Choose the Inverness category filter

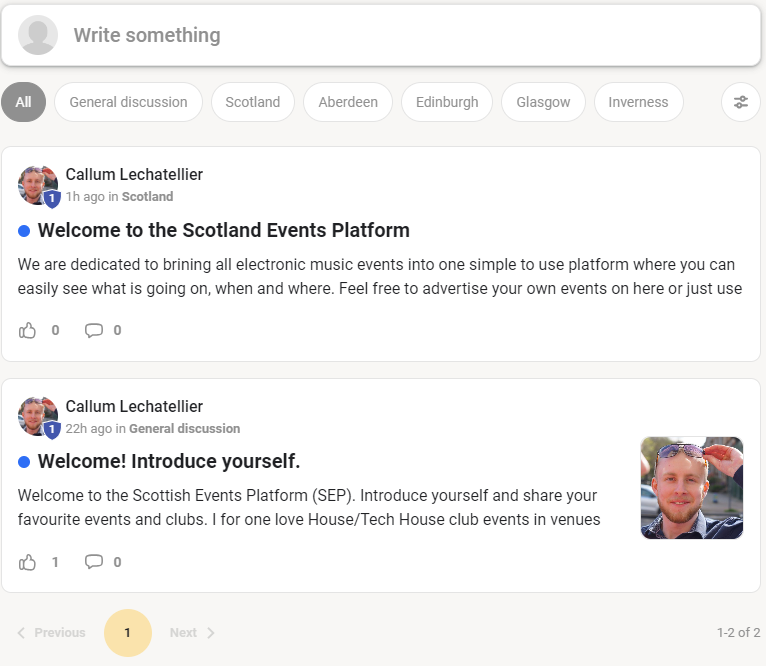[638, 102]
